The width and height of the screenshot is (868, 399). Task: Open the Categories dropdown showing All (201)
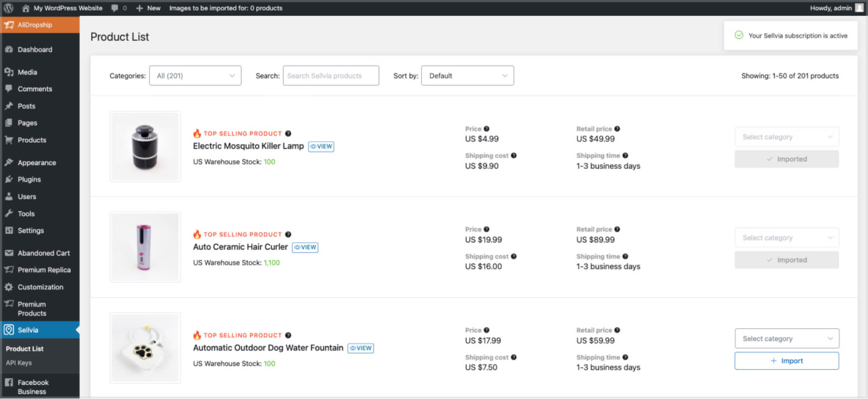point(195,76)
